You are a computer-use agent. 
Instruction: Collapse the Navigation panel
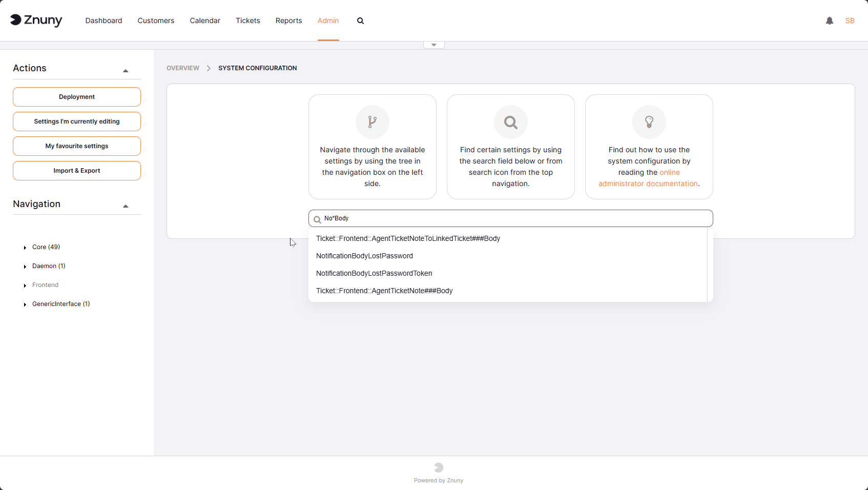pyautogui.click(x=126, y=206)
